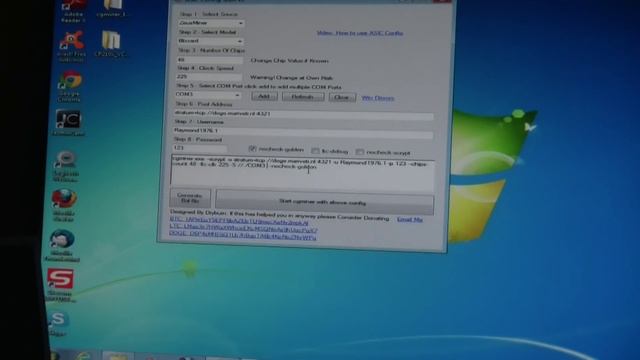Open the black JC desktop shortcut
Image resolution: width=640 pixels, height=360 pixels.
pyautogui.click(x=69, y=122)
